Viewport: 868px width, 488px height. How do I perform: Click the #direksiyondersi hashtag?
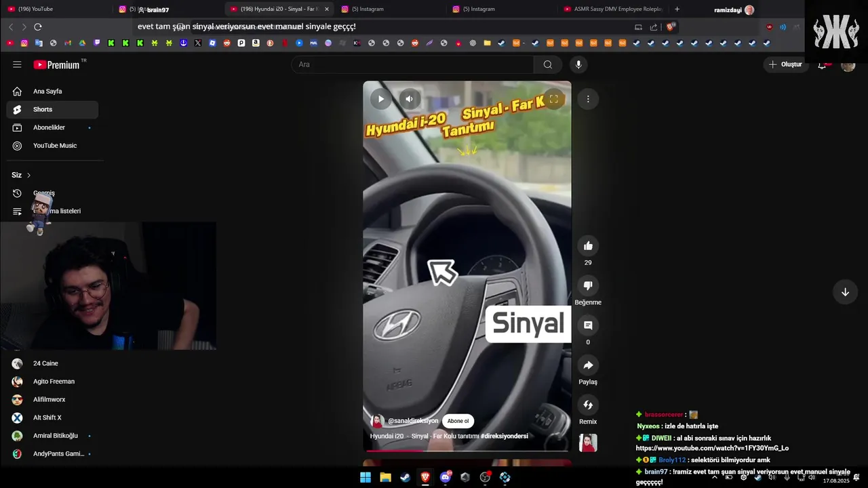[505, 436]
